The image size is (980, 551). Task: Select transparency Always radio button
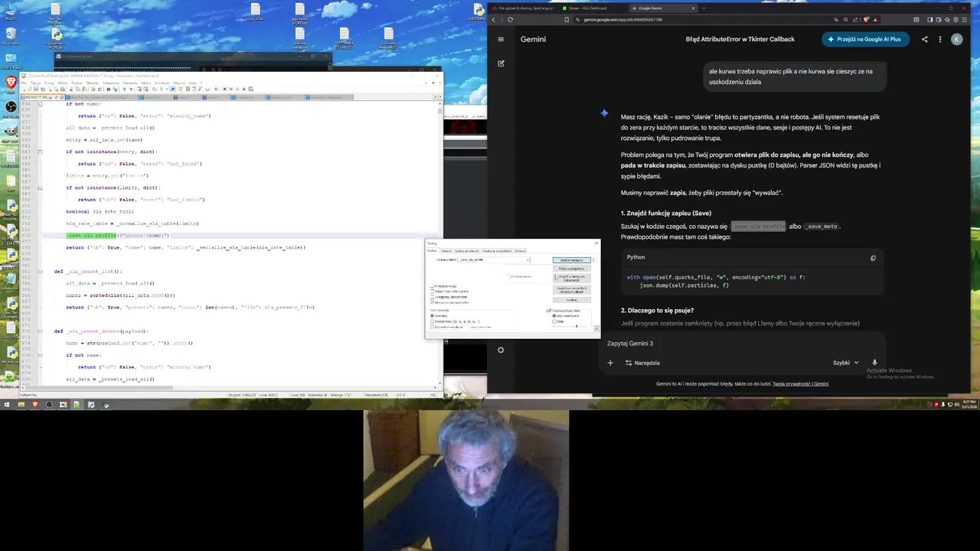click(x=554, y=321)
